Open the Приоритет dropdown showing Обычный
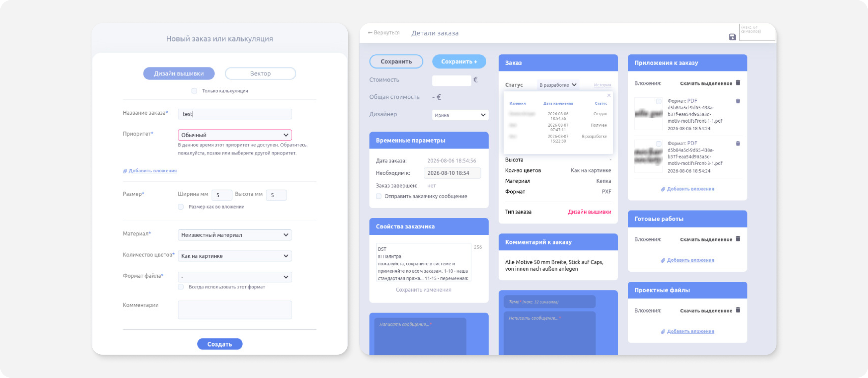The image size is (868, 378). click(234, 135)
